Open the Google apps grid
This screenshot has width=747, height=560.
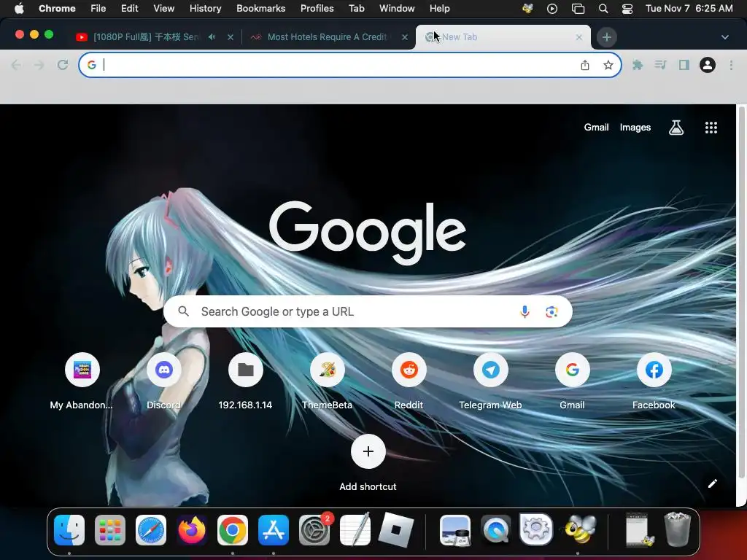711,127
